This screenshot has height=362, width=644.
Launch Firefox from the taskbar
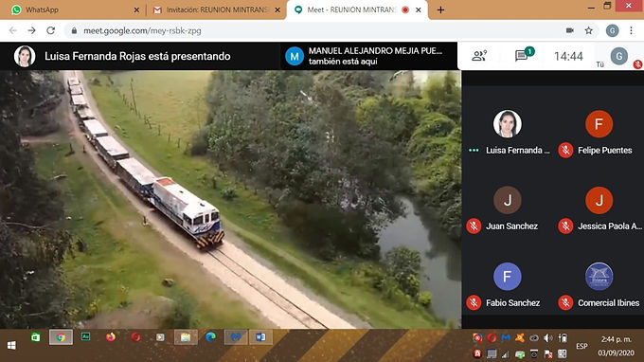pyautogui.click(x=111, y=337)
